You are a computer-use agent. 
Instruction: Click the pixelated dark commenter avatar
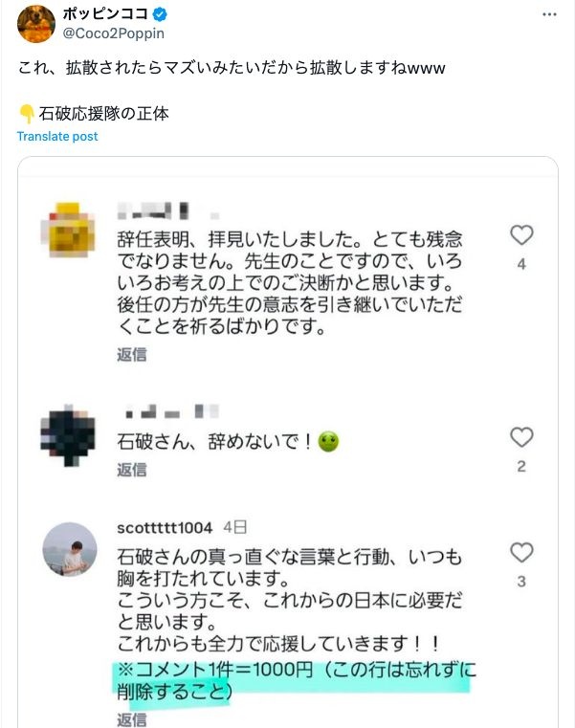pos(70,433)
